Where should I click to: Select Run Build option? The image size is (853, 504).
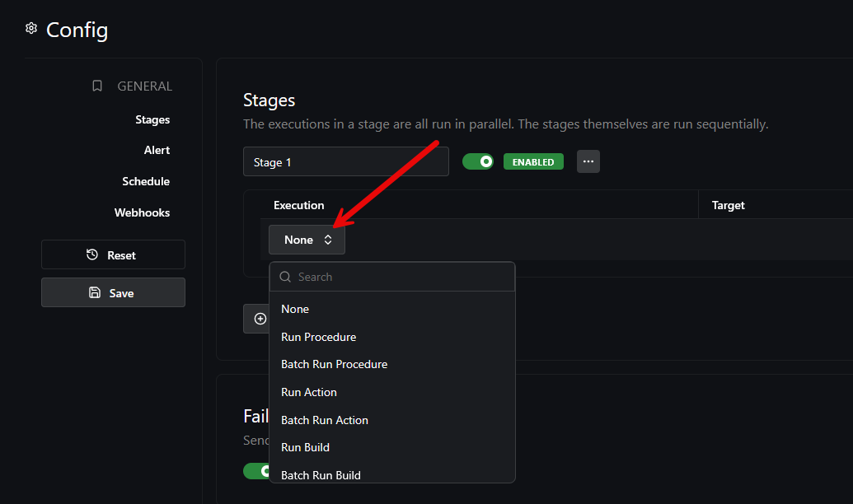click(391, 447)
